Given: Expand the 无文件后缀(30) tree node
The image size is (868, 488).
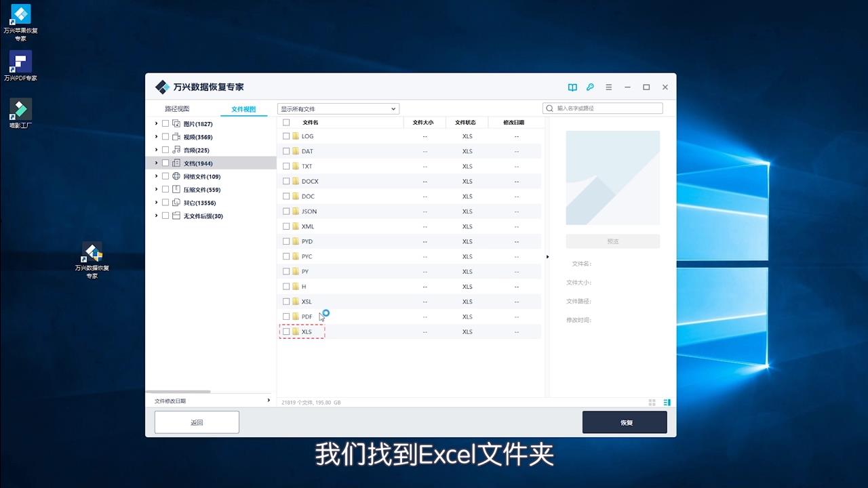Looking at the screenshot, I should tap(156, 216).
